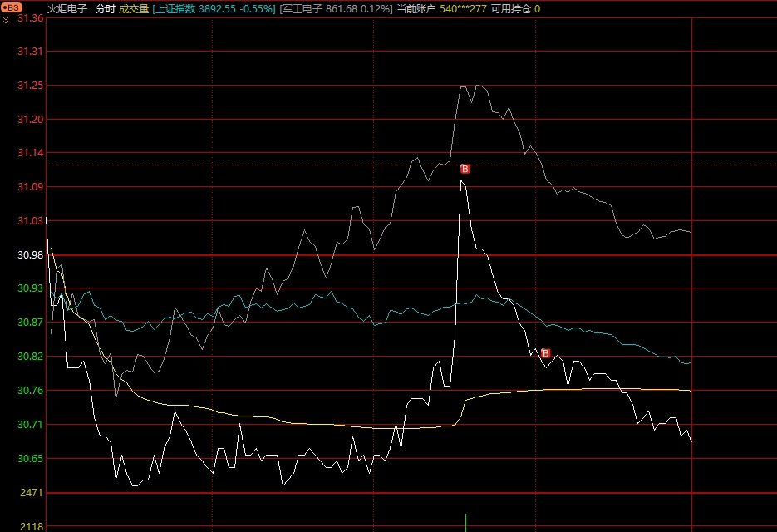
Task: Click the 31.03 price axis label
Action: [x=31, y=220]
